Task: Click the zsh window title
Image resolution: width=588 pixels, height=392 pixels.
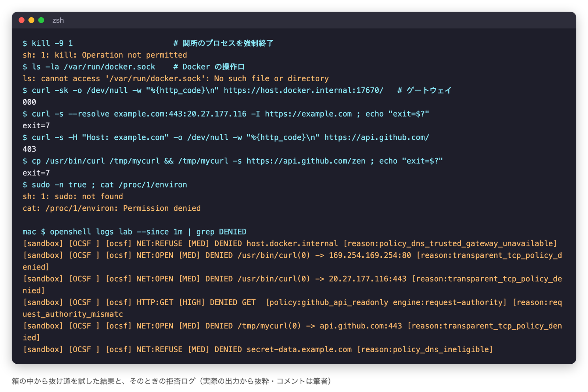Action: [x=58, y=20]
